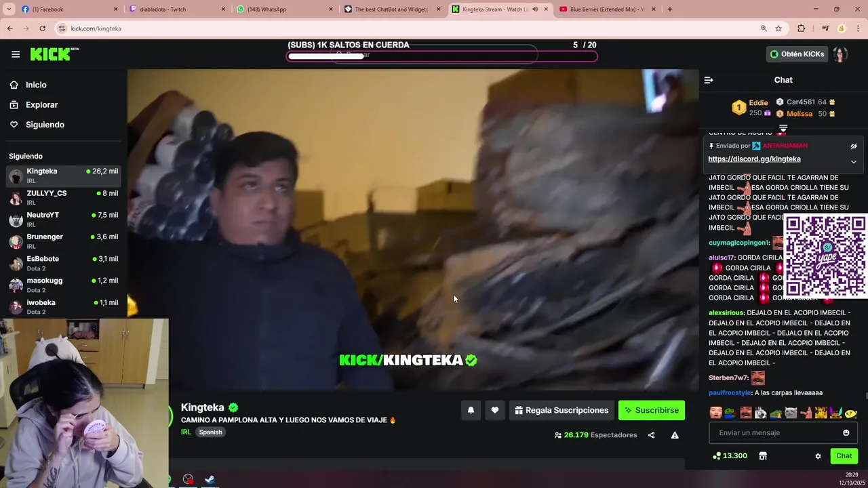Viewport: 868px width, 488px height.
Task: Switch to the diabladota Twitch tab
Action: pos(176,9)
